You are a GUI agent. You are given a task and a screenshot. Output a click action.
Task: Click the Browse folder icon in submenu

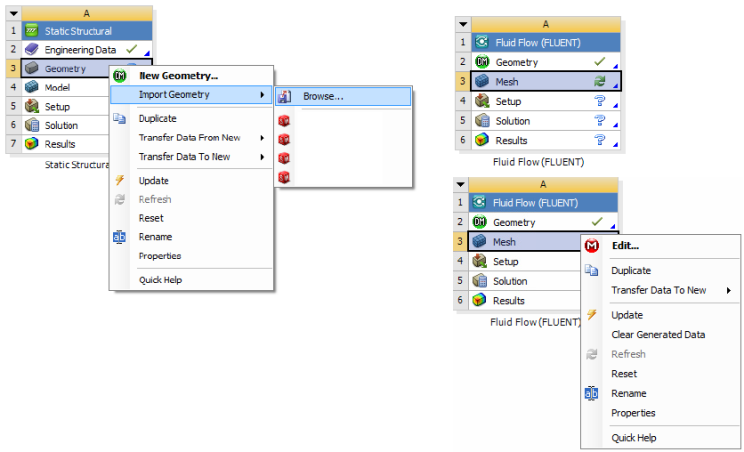pyautogui.click(x=284, y=97)
